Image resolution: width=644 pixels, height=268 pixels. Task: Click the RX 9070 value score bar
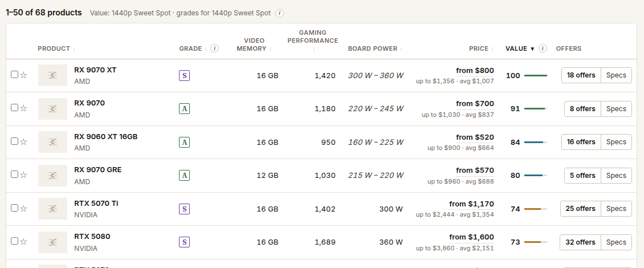(536, 109)
